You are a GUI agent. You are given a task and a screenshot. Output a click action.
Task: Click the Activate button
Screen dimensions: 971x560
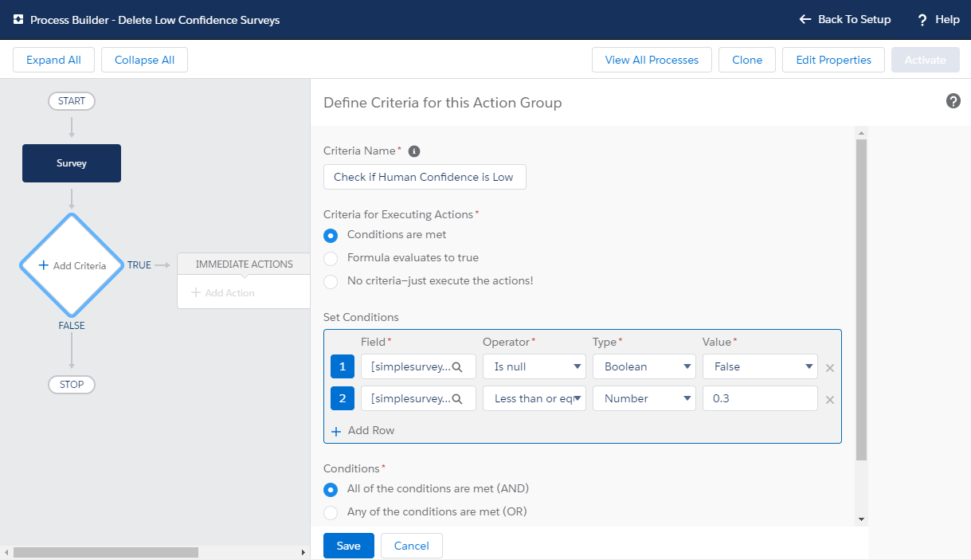(x=926, y=60)
